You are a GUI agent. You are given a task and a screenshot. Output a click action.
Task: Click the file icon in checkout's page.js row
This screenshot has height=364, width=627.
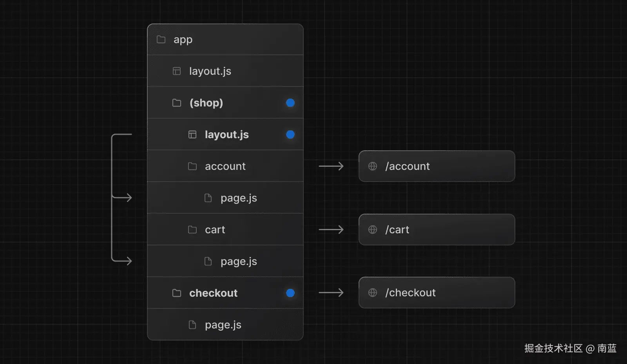[x=192, y=325]
